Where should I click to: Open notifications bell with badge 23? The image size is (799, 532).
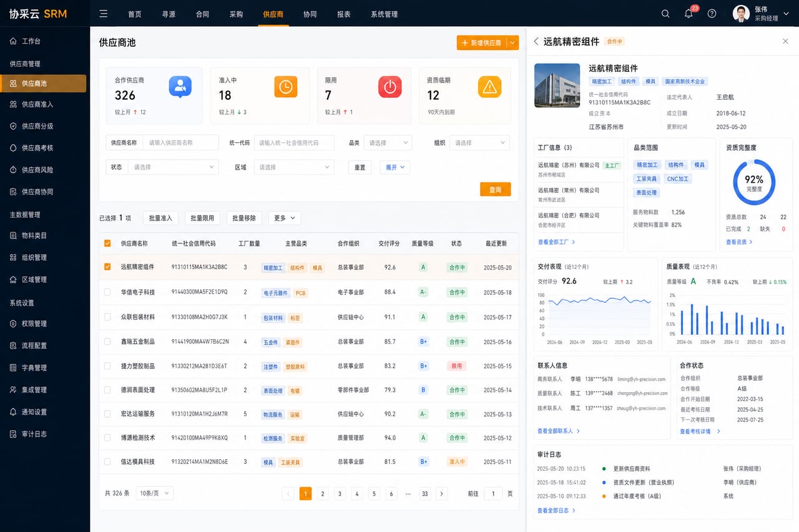(x=689, y=14)
